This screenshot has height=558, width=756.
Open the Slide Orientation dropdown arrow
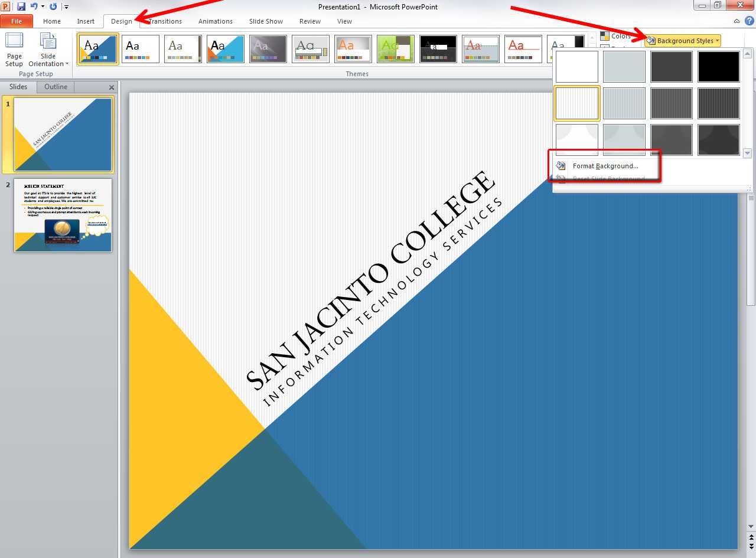(67, 64)
